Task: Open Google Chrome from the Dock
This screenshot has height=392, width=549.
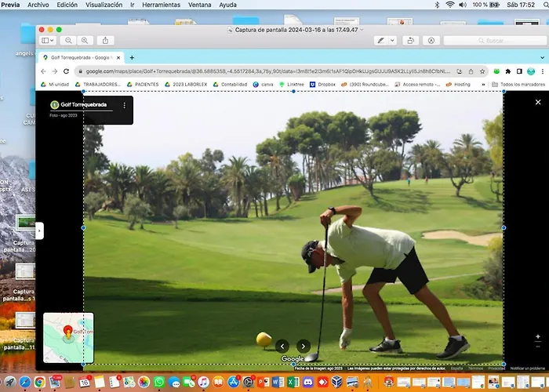Action: point(39,383)
